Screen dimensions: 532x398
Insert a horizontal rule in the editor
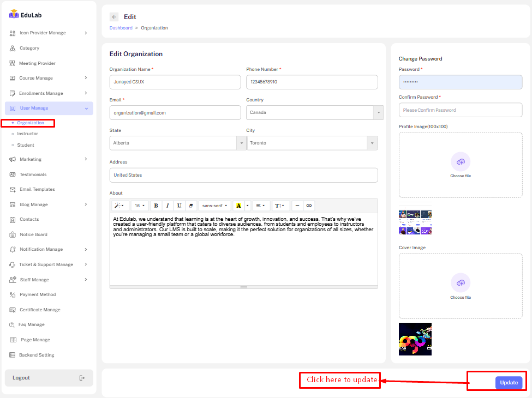pos(297,206)
